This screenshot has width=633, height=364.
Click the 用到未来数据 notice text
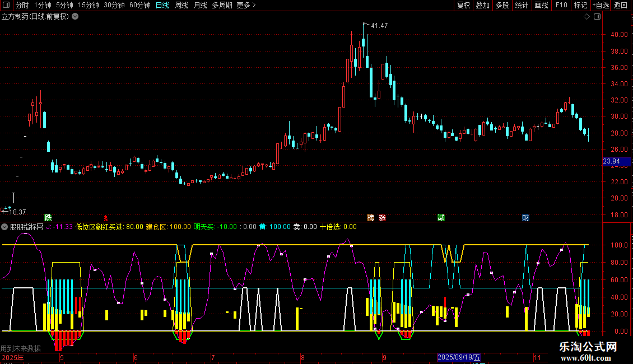21,348
